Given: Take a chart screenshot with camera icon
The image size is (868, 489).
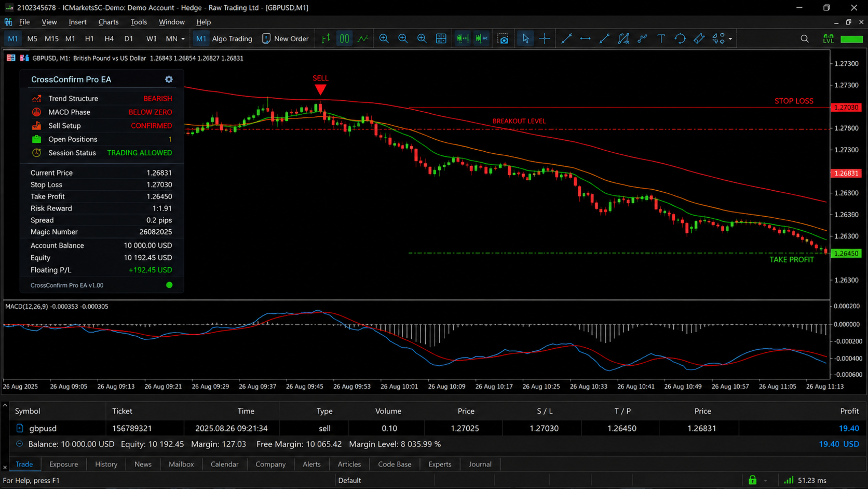Looking at the screenshot, I should click(x=503, y=38).
